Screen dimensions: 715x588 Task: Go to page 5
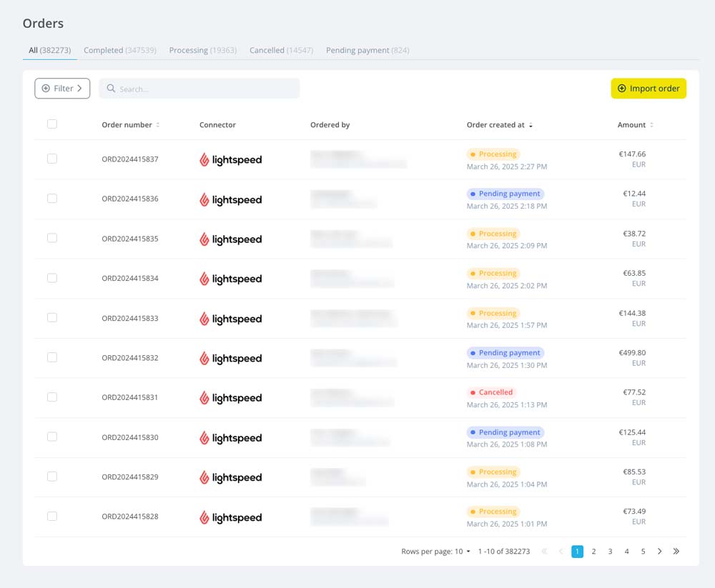pos(643,552)
